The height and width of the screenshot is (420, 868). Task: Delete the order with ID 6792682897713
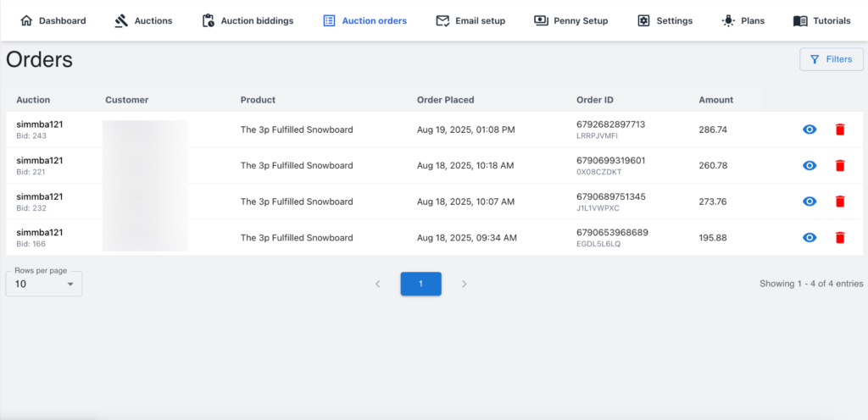coord(840,130)
